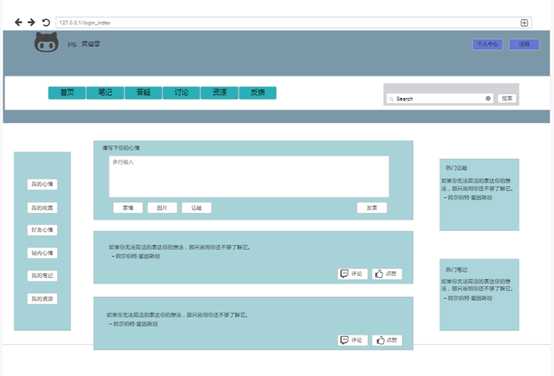This screenshot has width=554, height=376.
Task: Click the cat avatar logo in the header
Action: tap(46, 42)
